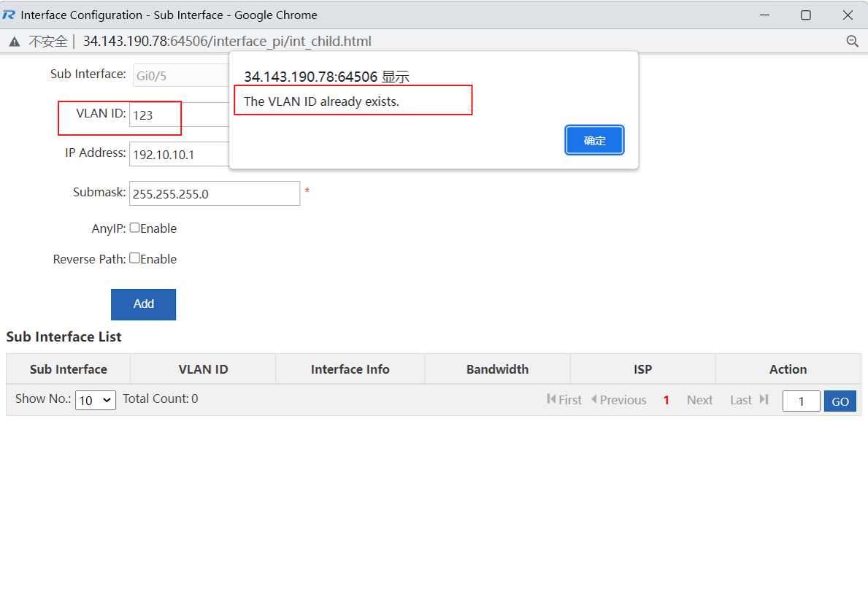
Task: Go to Previous page arrow
Action: pyautogui.click(x=594, y=399)
